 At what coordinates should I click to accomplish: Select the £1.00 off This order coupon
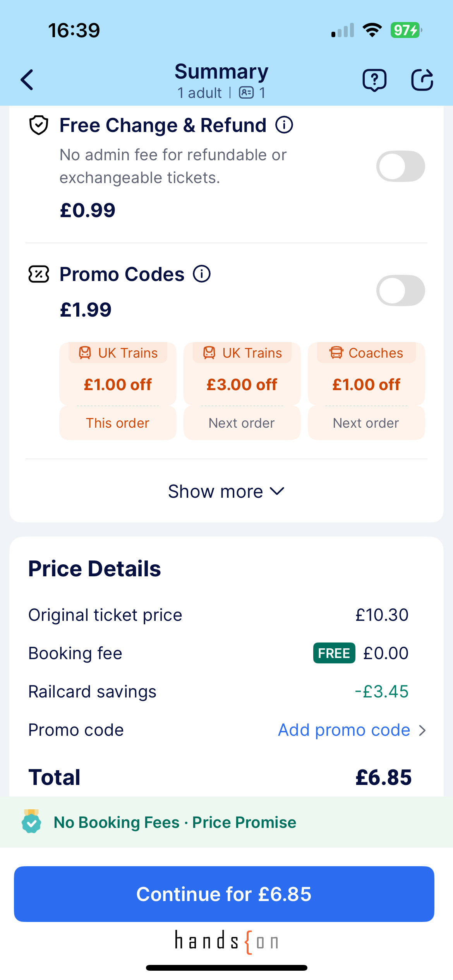(118, 391)
